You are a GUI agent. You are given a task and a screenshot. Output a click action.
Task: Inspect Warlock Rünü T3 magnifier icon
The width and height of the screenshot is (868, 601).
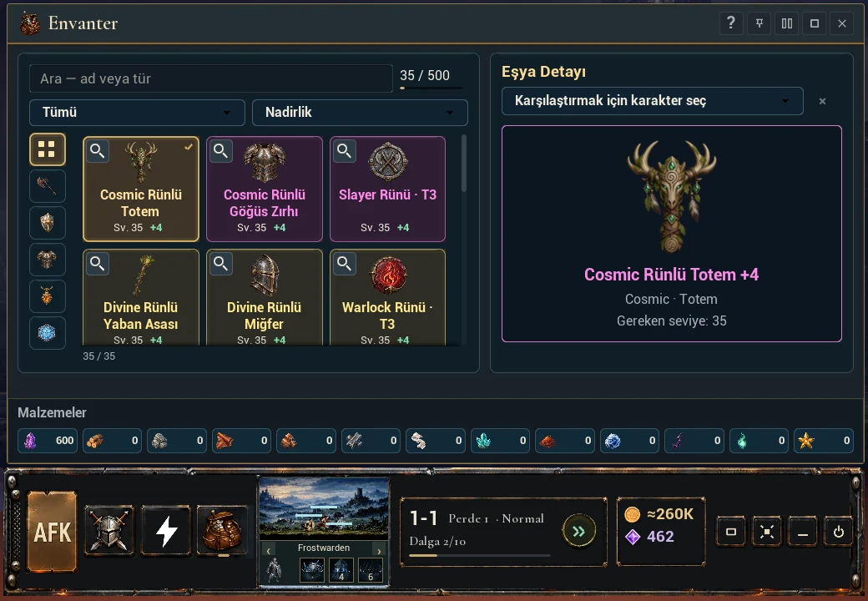tap(345, 264)
